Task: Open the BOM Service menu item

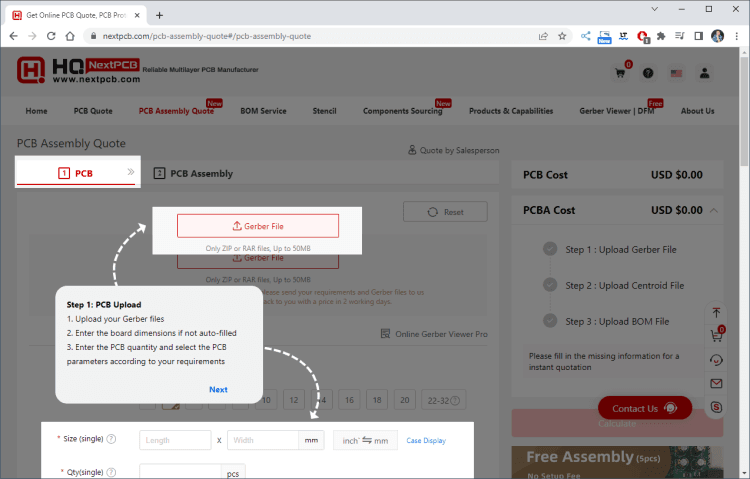Action: pyautogui.click(x=263, y=111)
